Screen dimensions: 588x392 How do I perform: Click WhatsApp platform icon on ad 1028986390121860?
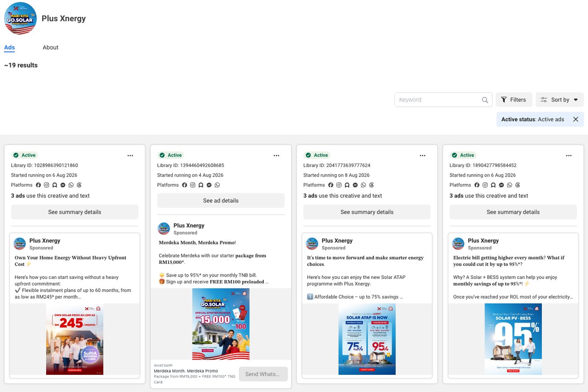tap(71, 185)
